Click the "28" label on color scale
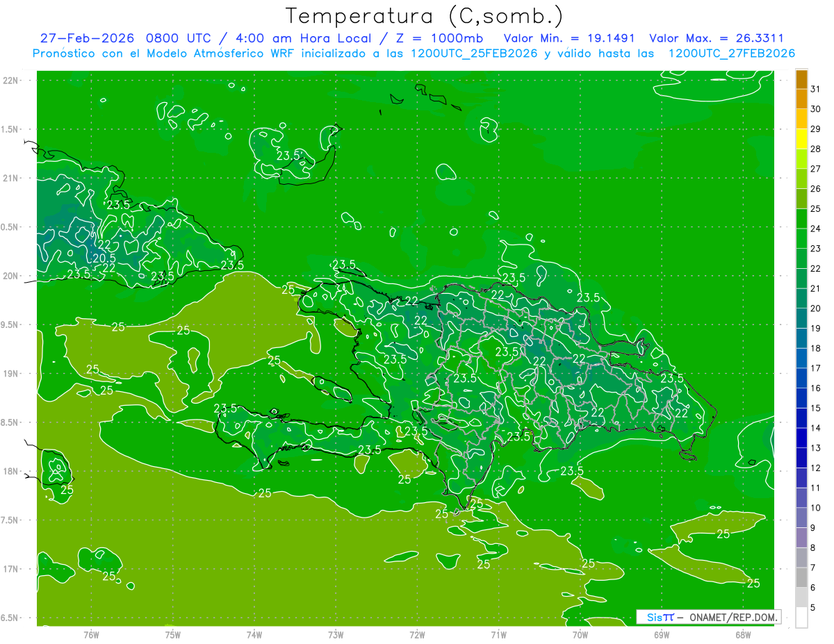Image resolution: width=834 pixels, height=644 pixels. point(816,149)
